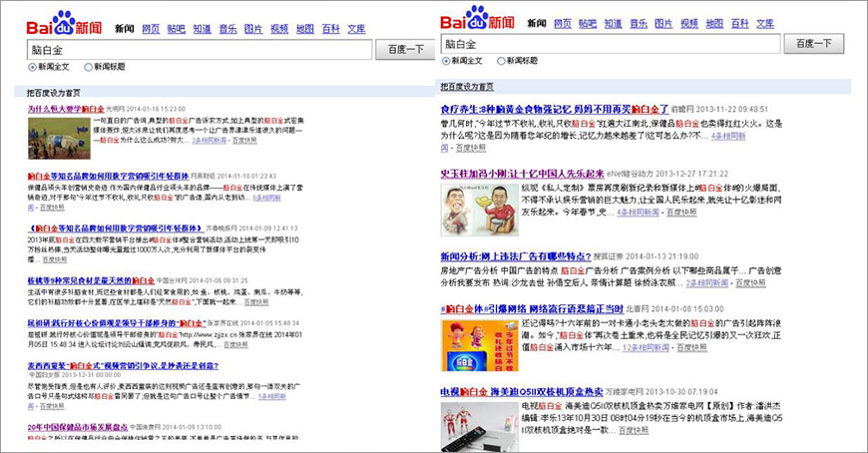This screenshot has width=868, height=453.
Task: Select 新闻标题 radio button on left page
Action: coord(89,67)
